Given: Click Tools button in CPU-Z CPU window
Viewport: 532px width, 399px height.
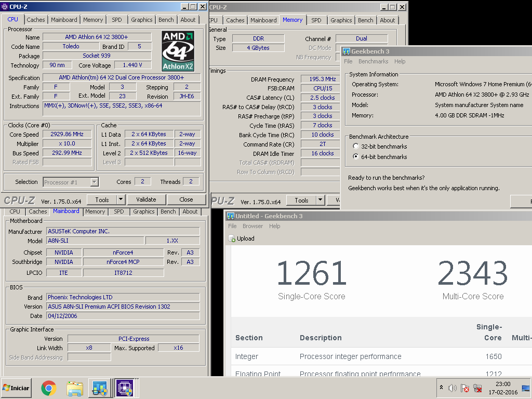Looking at the screenshot, I should tap(102, 199).
